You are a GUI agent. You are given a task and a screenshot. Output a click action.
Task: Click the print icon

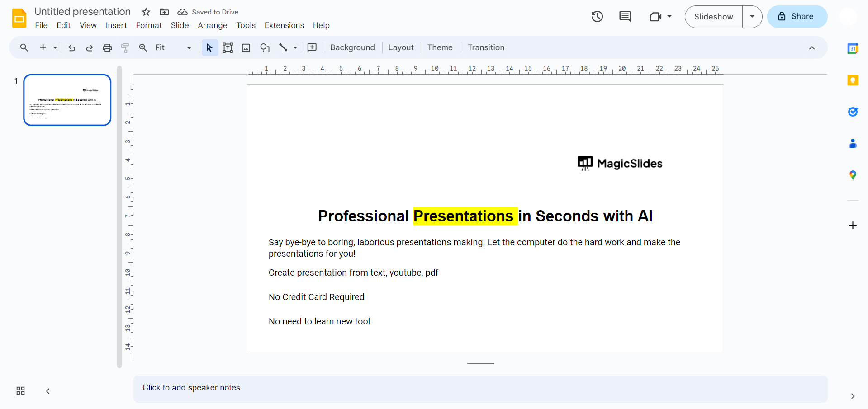107,48
